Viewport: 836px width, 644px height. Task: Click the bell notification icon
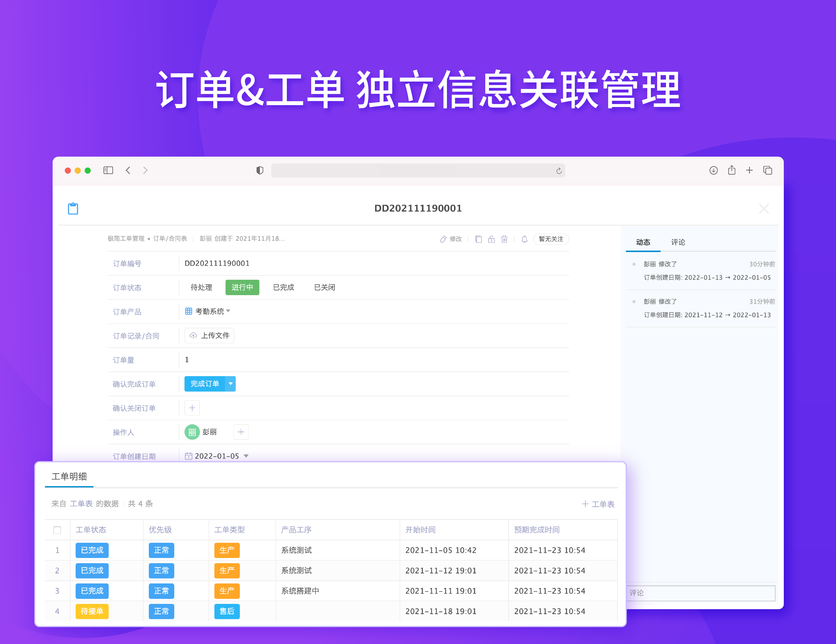point(524,239)
